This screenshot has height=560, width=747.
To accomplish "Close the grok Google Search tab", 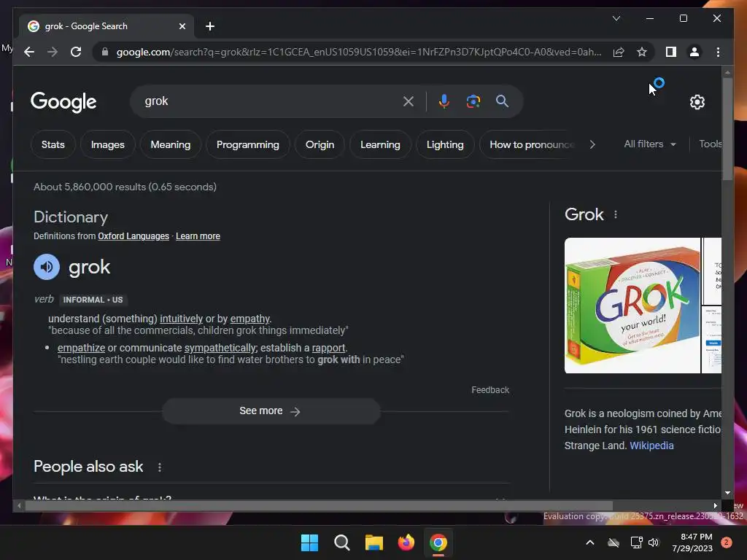I will click(x=182, y=26).
